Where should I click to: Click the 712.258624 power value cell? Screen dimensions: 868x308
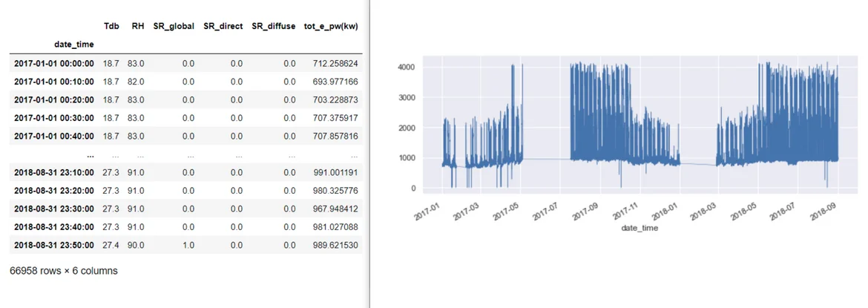pos(335,64)
